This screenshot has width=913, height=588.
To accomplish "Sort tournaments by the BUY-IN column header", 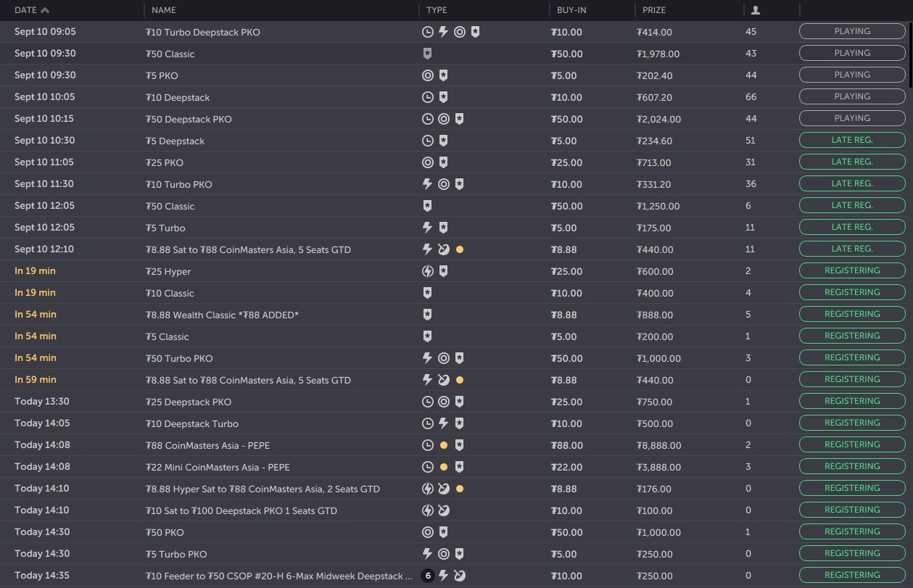I will (x=571, y=10).
